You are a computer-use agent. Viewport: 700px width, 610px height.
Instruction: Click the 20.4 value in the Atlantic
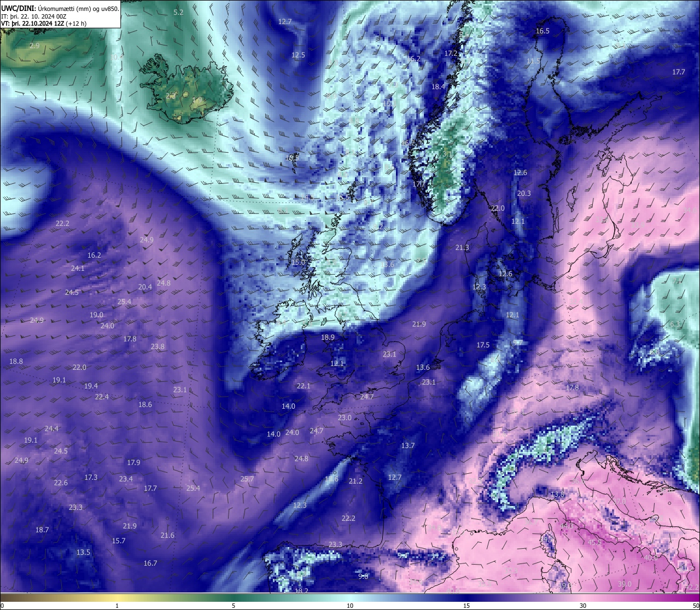[145, 287]
